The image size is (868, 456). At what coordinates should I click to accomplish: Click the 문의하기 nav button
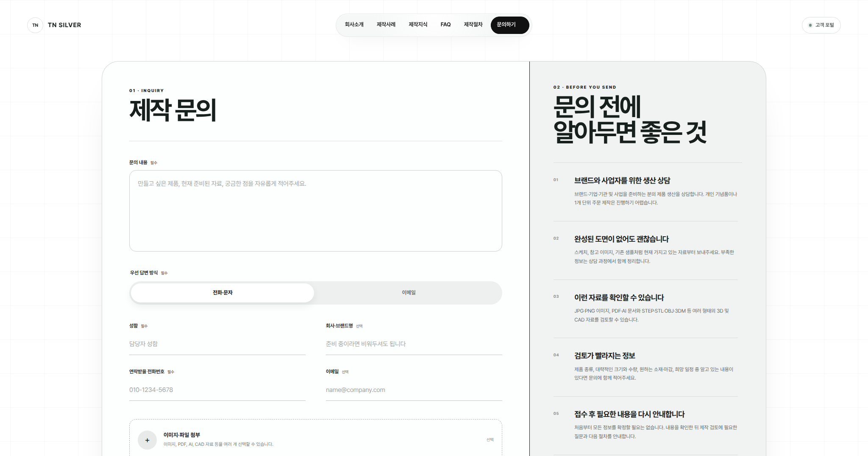510,25
